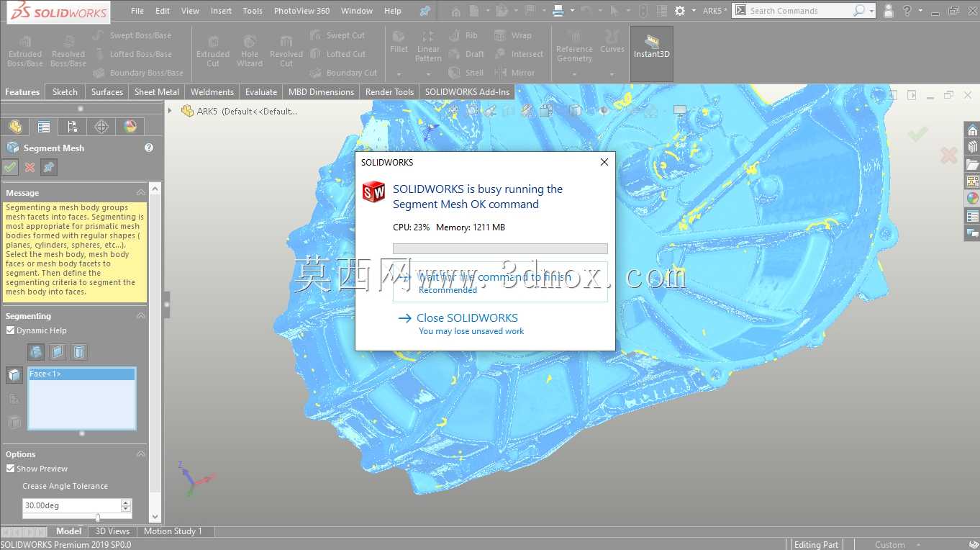
Task: Open the Design Library task pane tab
Action: point(972,148)
